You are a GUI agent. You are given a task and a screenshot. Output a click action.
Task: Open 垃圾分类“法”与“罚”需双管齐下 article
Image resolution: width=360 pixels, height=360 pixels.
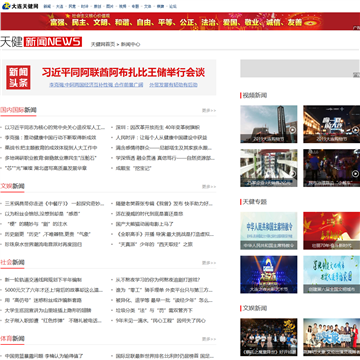pyautogui.click(x=154, y=311)
